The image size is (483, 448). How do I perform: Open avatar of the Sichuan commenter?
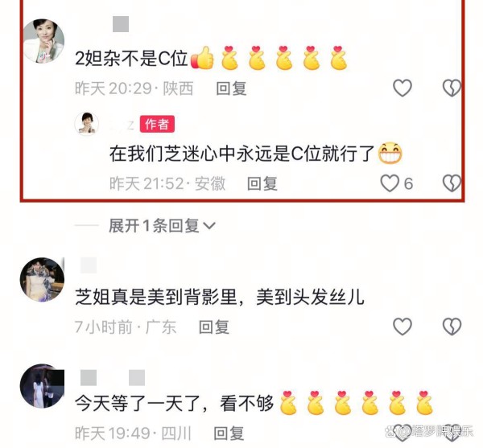(x=42, y=386)
